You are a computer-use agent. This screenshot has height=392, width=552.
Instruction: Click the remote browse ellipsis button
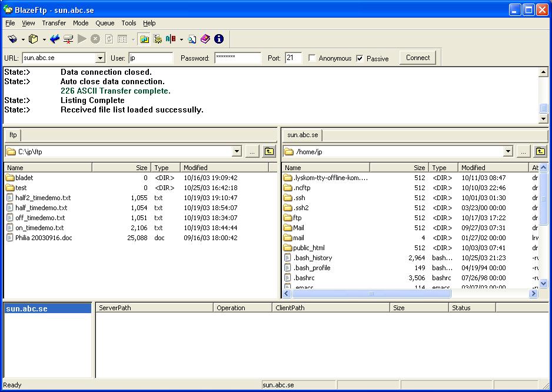524,151
